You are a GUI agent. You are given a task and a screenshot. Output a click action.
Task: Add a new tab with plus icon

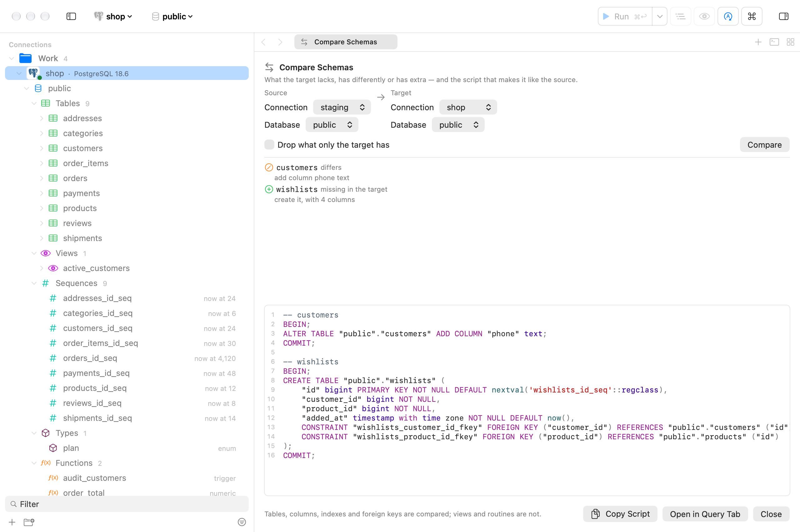click(758, 42)
